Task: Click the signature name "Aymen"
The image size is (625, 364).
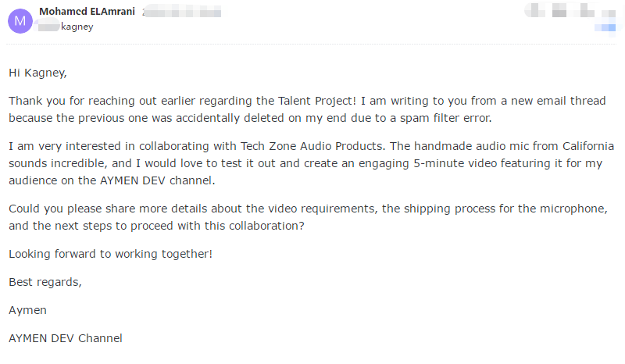Action: 27,310
